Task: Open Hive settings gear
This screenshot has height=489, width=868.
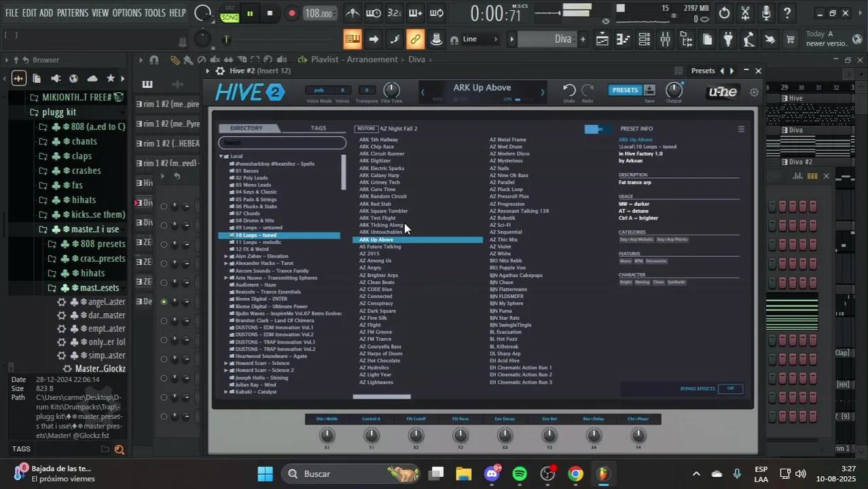Action: pos(754,92)
